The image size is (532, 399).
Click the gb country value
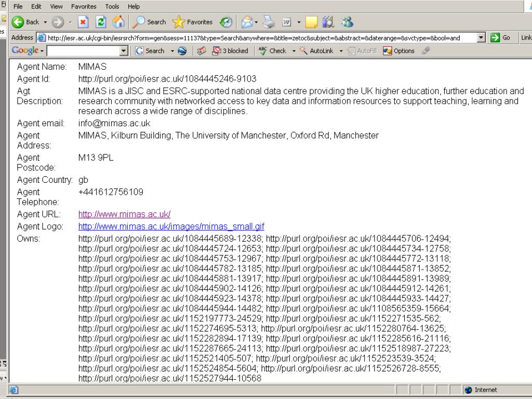(x=83, y=180)
